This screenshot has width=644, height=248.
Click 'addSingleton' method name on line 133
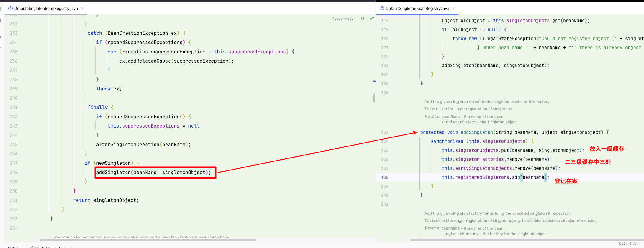click(x=477, y=132)
